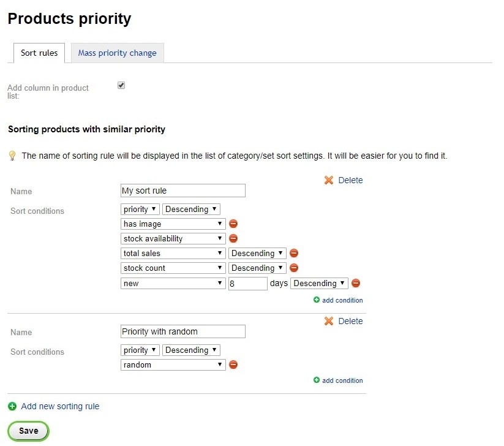Viewport: 504px width, 446px height.
Task: Change the 'stock count' Descending order dropdown
Action: (257, 268)
